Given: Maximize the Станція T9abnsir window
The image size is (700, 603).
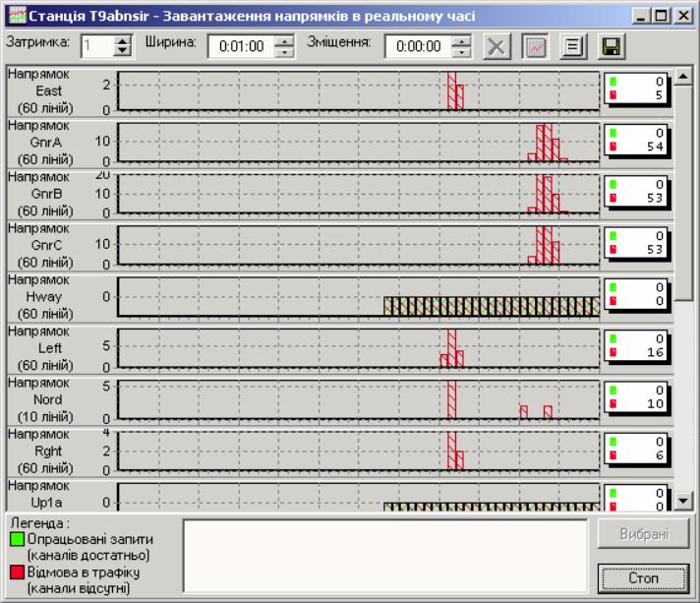Looking at the screenshot, I should (x=661, y=16).
